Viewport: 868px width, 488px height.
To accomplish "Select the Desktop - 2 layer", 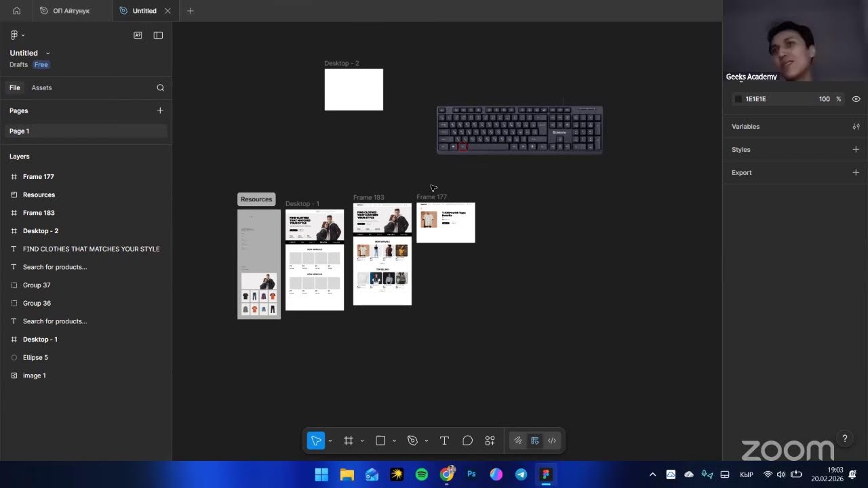I will coord(86,231).
